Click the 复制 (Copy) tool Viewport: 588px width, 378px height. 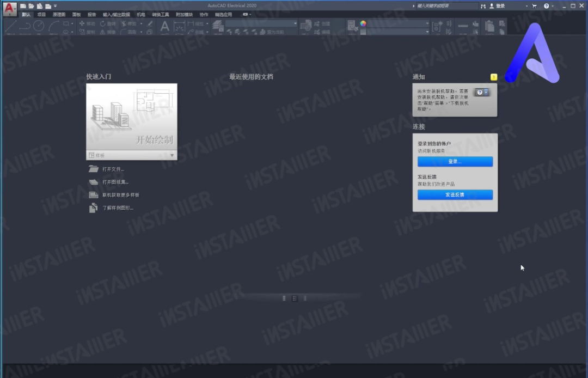point(87,32)
